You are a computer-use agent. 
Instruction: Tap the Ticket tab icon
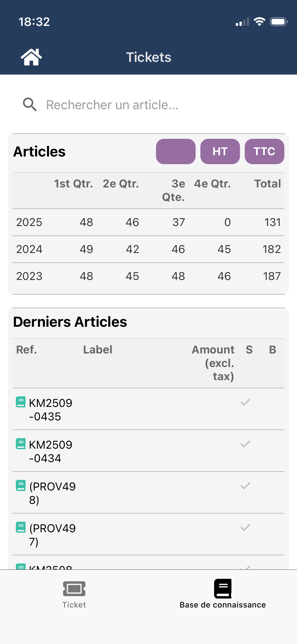coord(74,589)
